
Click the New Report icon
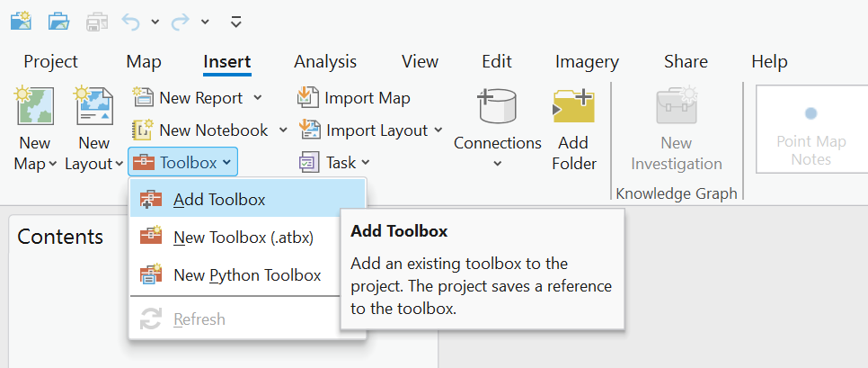coord(143,98)
